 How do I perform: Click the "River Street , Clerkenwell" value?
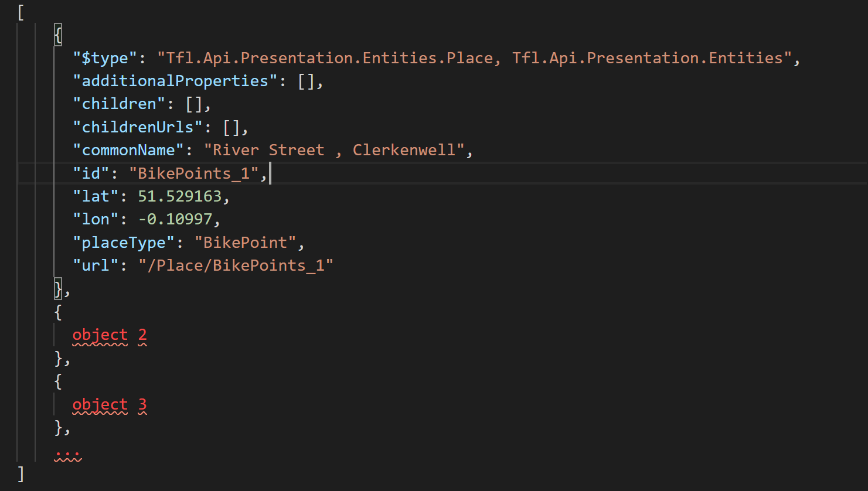[334, 150]
